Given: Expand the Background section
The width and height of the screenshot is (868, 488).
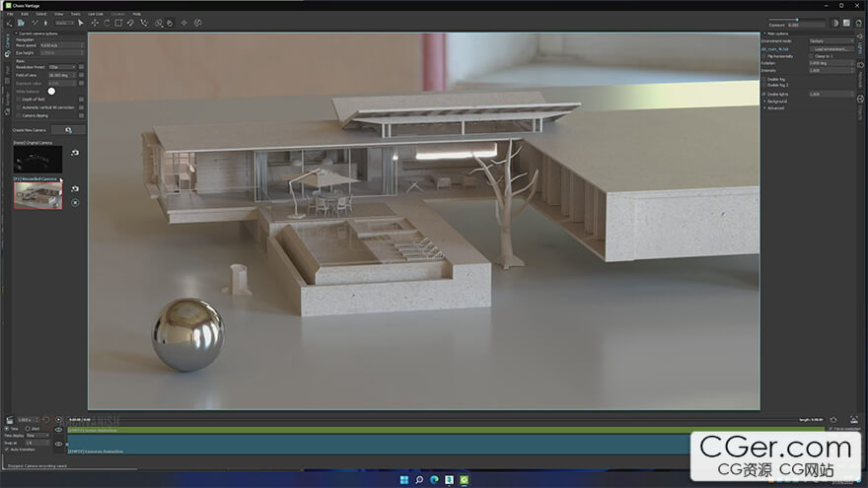Looking at the screenshot, I should pos(776,101).
